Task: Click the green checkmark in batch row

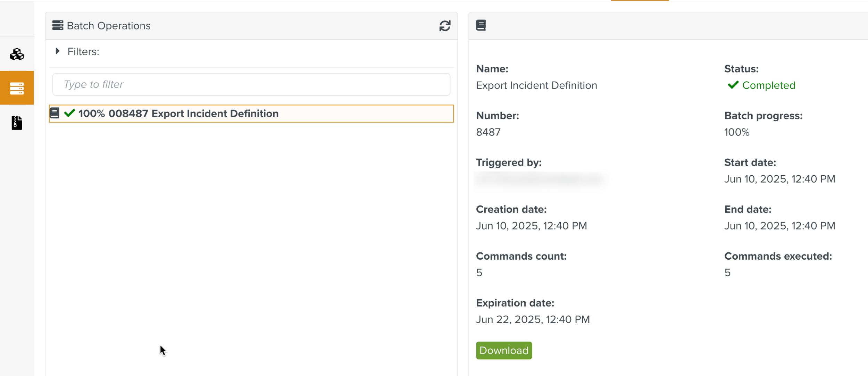Action: [69, 113]
